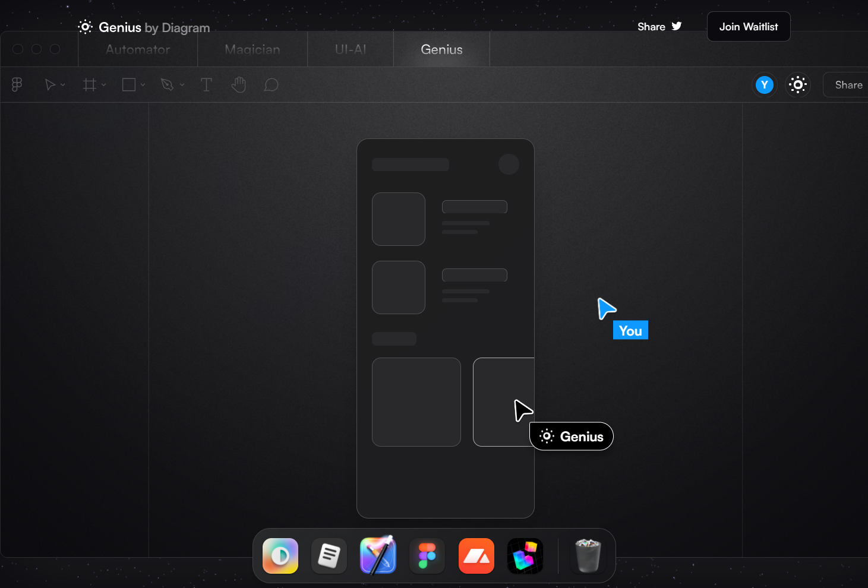Click the blue You cursor label
The height and width of the screenshot is (588, 868).
pyautogui.click(x=630, y=330)
